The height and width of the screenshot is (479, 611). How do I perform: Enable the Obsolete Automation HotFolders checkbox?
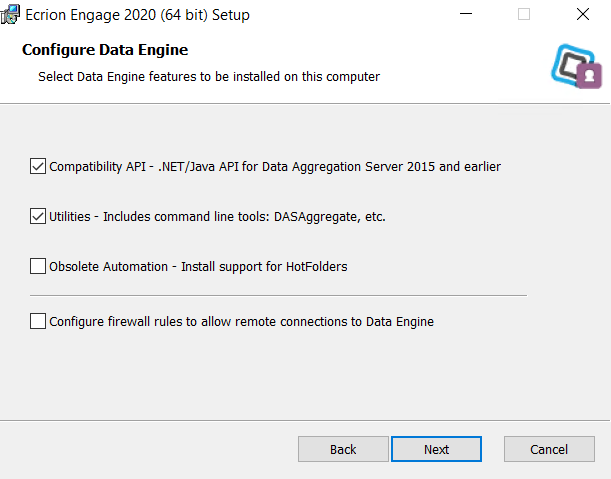[38, 266]
